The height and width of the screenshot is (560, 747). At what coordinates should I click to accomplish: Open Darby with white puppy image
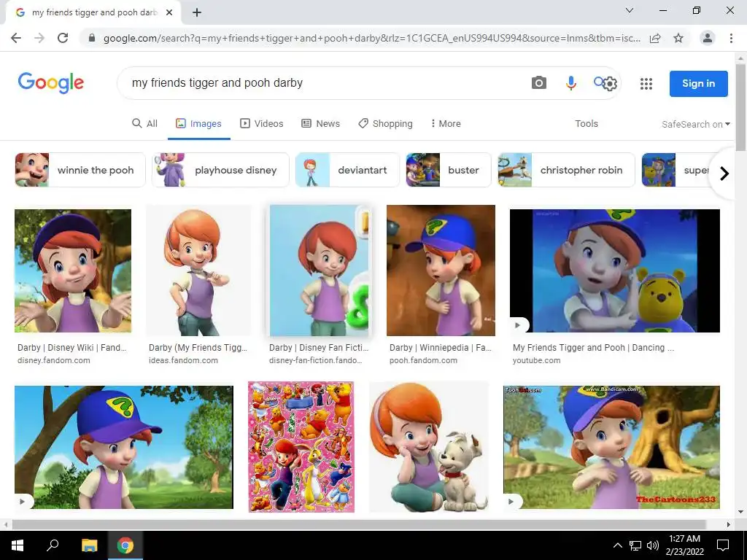(429, 447)
